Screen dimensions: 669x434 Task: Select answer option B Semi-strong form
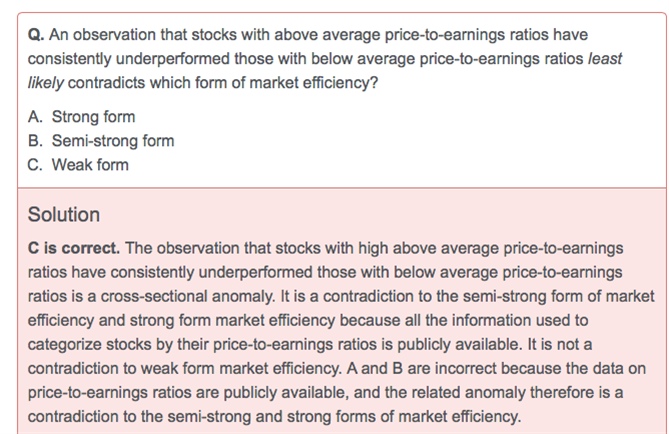[101, 141]
